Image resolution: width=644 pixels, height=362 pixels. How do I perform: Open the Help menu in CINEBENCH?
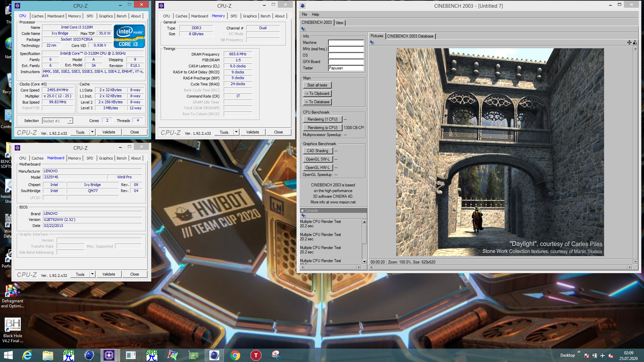click(315, 14)
